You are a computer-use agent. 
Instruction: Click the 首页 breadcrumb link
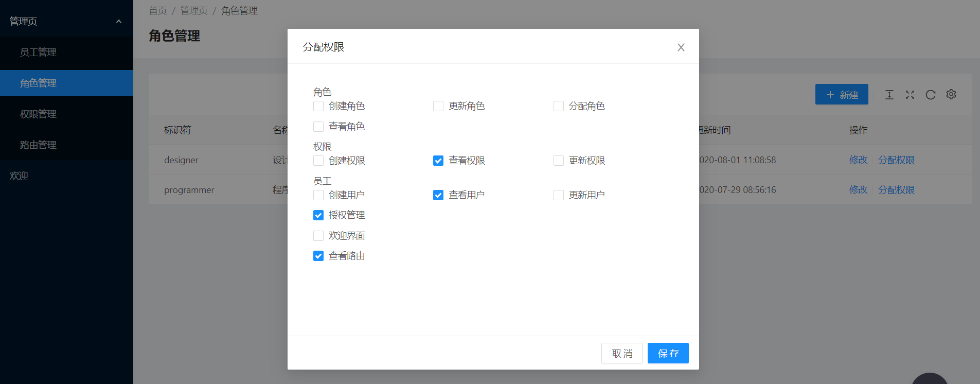click(x=158, y=11)
